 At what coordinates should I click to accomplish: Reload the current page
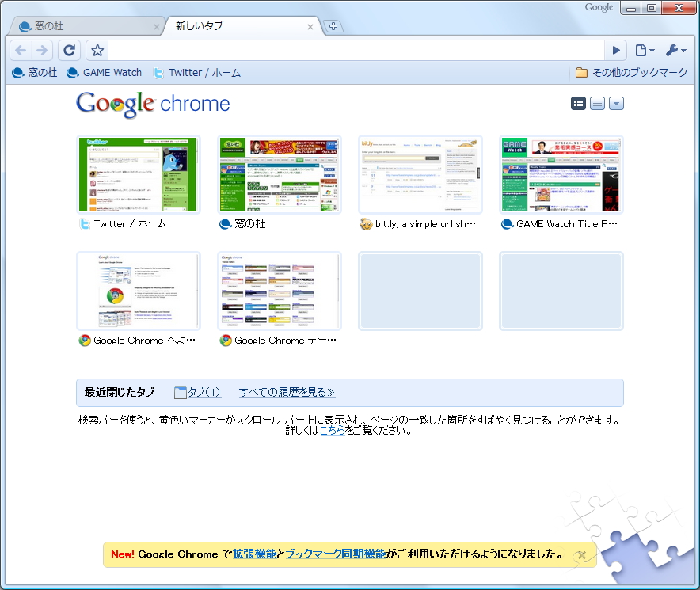69,50
